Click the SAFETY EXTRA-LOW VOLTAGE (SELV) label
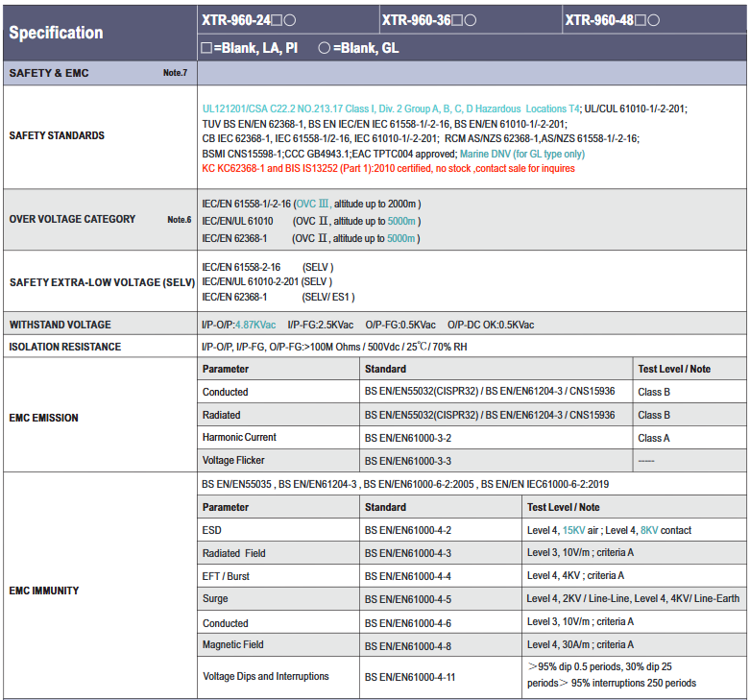 (103, 282)
